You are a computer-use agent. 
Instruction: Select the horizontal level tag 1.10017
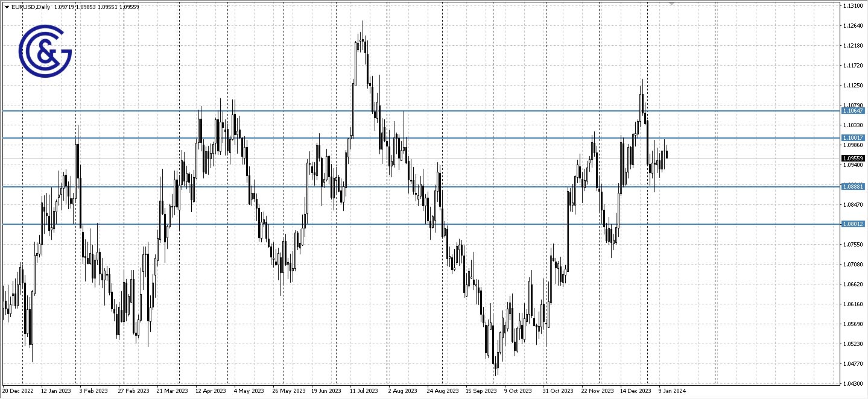coord(855,138)
